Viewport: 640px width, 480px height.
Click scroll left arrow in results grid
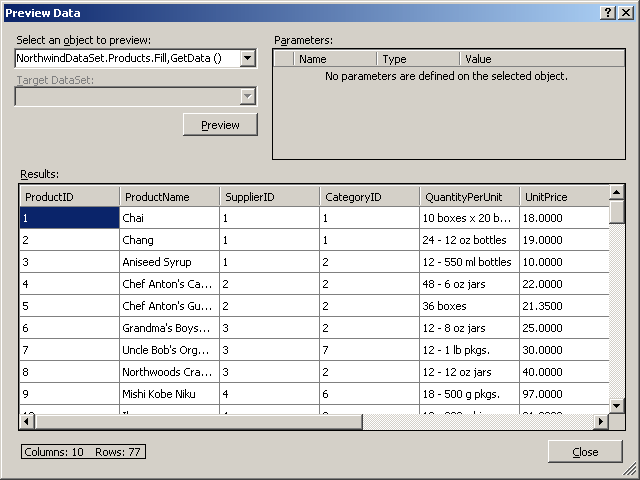[x=27, y=422]
